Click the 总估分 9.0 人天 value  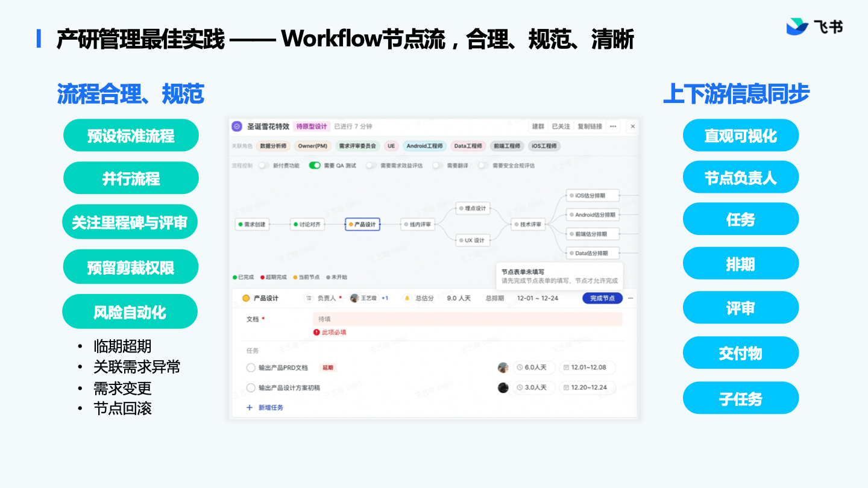(x=458, y=298)
